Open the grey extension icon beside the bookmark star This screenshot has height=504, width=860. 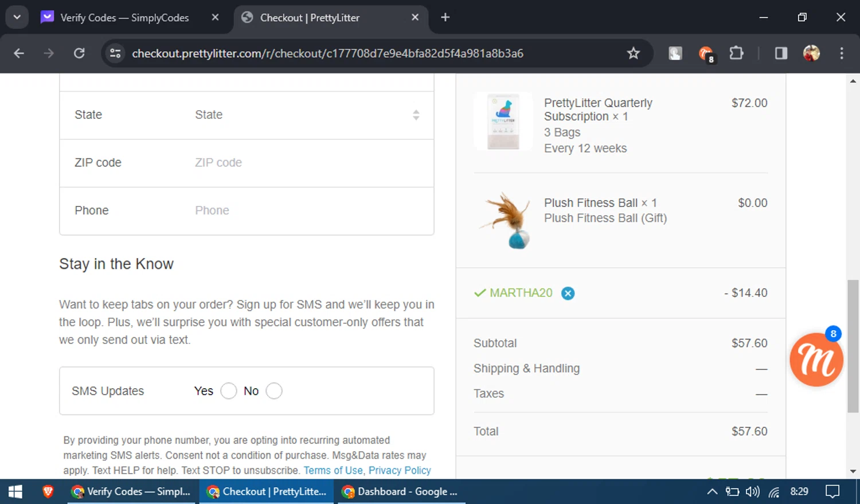coord(675,53)
